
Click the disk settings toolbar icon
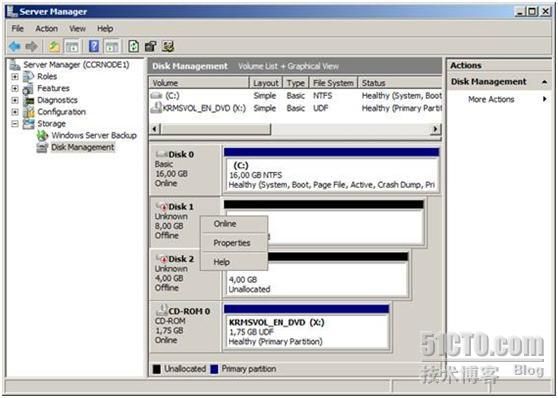(x=168, y=46)
